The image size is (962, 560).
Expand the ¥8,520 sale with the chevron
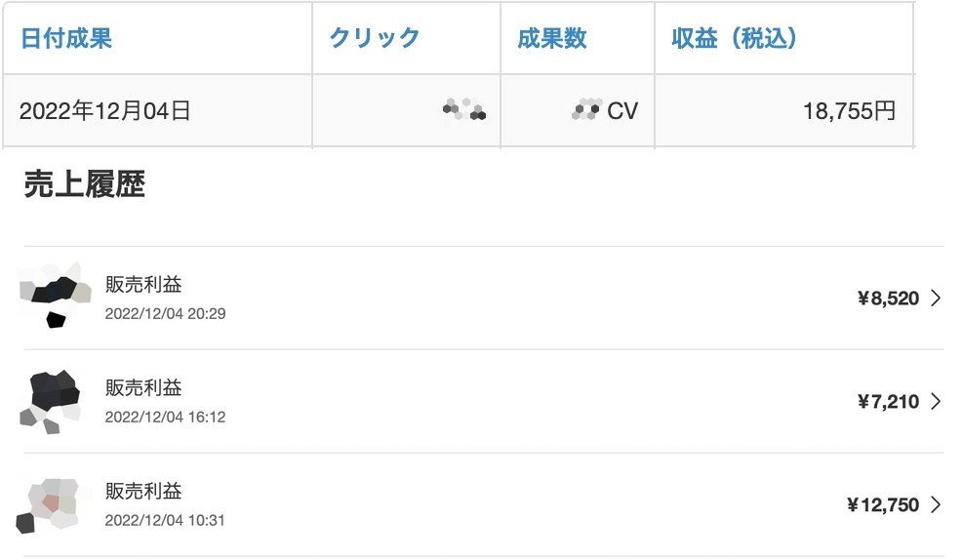tap(936, 299)
